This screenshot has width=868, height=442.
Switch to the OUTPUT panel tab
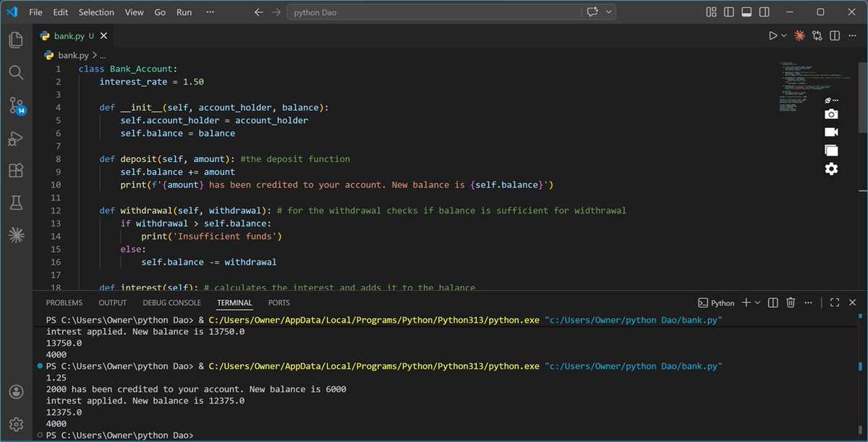[112, 303]
